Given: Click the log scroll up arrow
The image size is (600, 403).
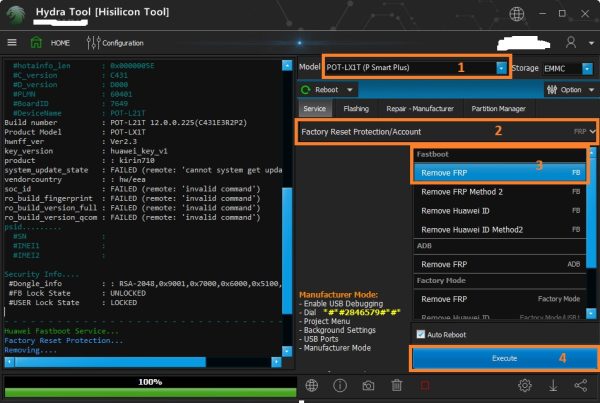Looking at the screenshot, I should [287, 65].
